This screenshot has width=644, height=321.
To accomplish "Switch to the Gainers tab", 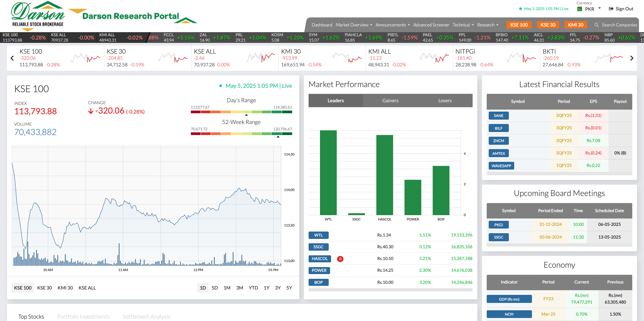I will 390,101.
